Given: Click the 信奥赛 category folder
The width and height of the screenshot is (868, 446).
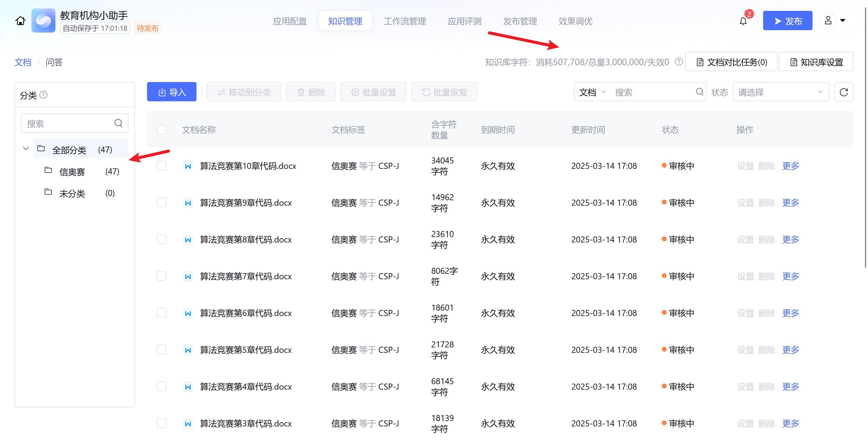Looking at the screenshot, I should click(x=72, y=172).
